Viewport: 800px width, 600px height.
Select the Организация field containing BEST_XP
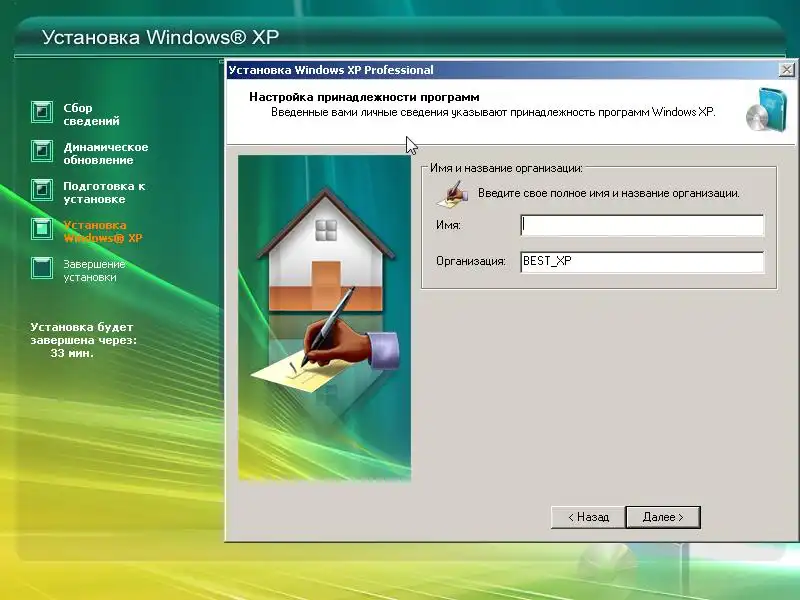click(642, 261)
